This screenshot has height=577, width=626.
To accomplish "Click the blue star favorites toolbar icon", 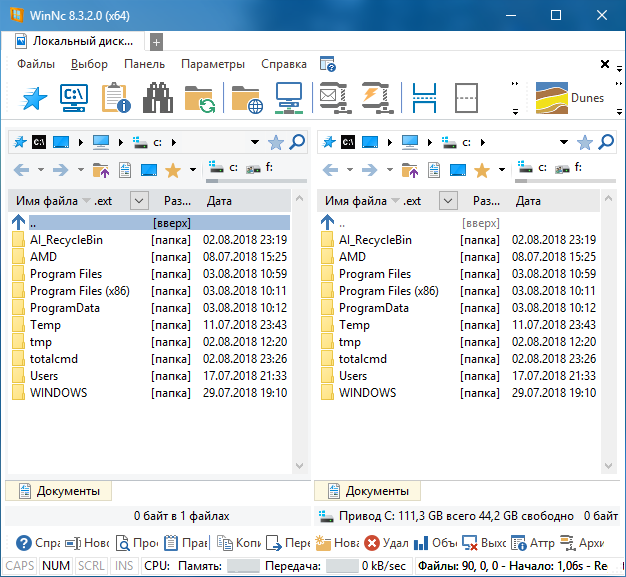I will click(x=34, y=98).
